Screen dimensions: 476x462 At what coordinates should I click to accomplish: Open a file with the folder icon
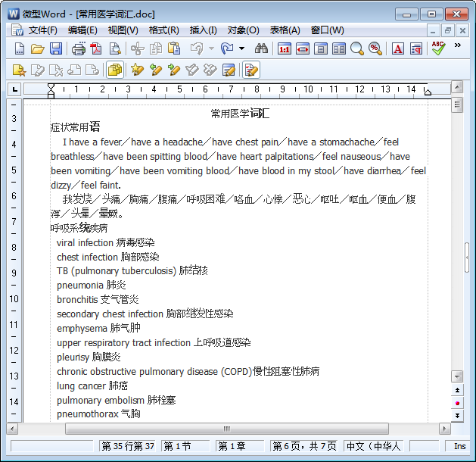tap(38, 48)
